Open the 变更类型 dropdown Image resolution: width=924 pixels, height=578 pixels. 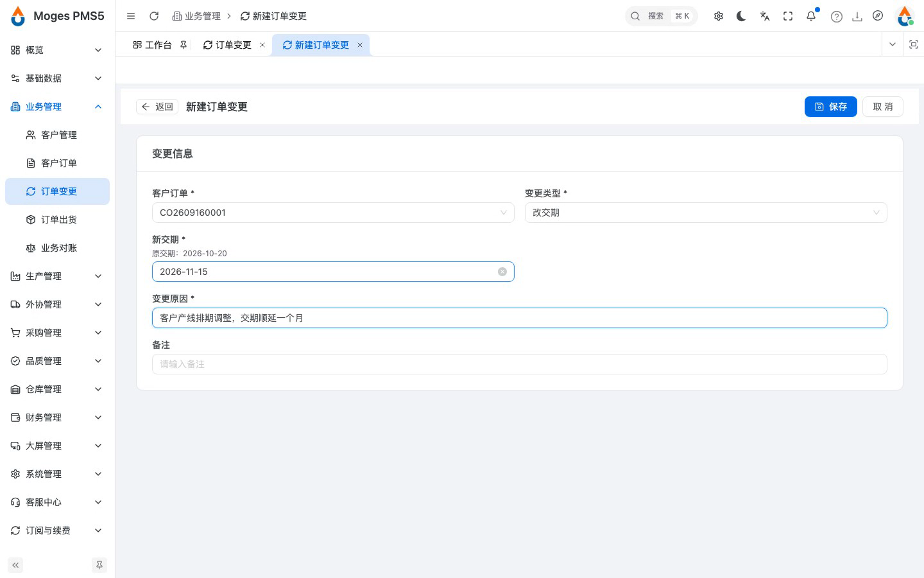click(x=706, y=213)
